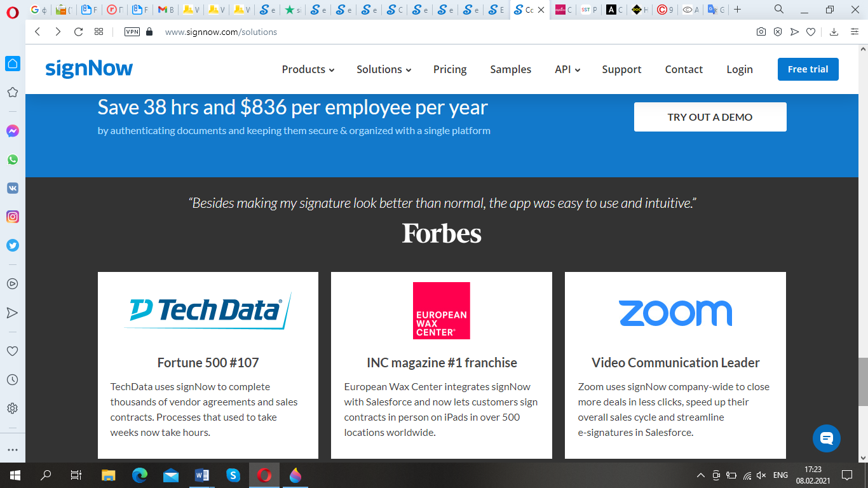Viewport: 868px width, 488px height.
Task: Click the European Wax Center logo
Action: [441, 311]
